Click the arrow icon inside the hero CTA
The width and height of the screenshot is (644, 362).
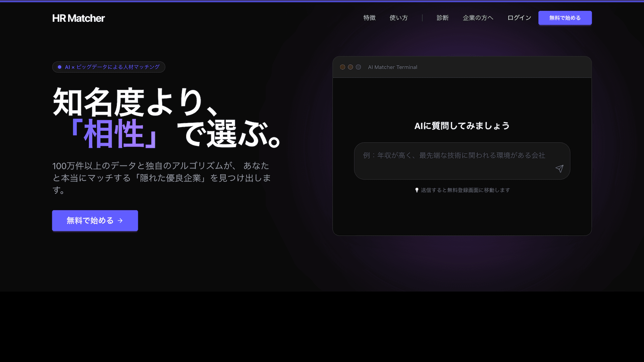120,221
